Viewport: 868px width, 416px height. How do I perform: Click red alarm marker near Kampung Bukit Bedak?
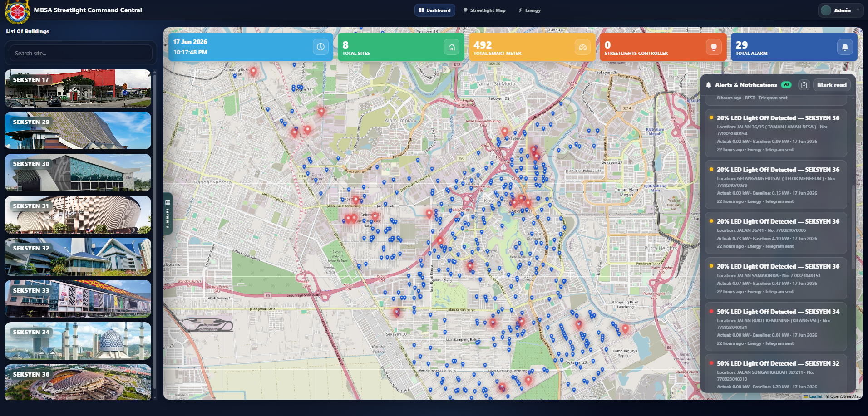pos(253,71)
